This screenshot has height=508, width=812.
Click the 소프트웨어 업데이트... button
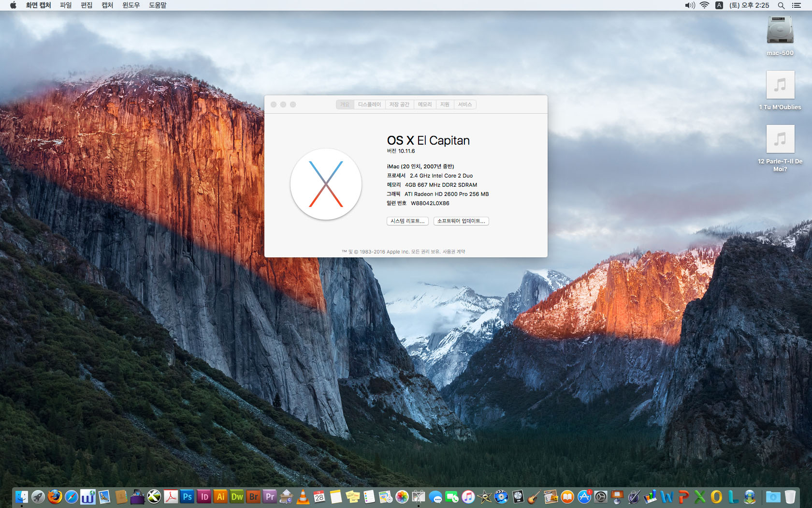[461, 221]
